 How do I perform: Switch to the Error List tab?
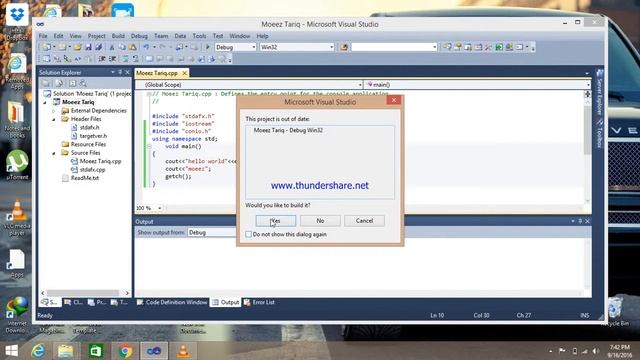pyautogui.click(x=259, y=302)
